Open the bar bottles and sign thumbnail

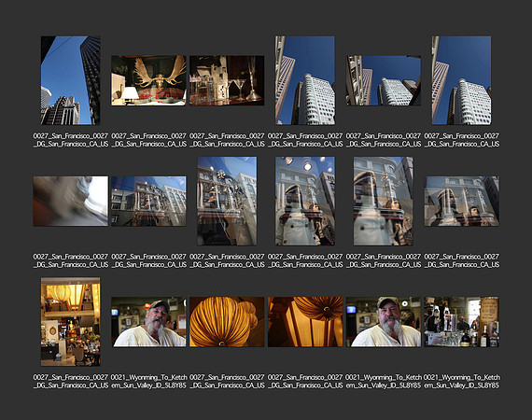tap(461, 322)
